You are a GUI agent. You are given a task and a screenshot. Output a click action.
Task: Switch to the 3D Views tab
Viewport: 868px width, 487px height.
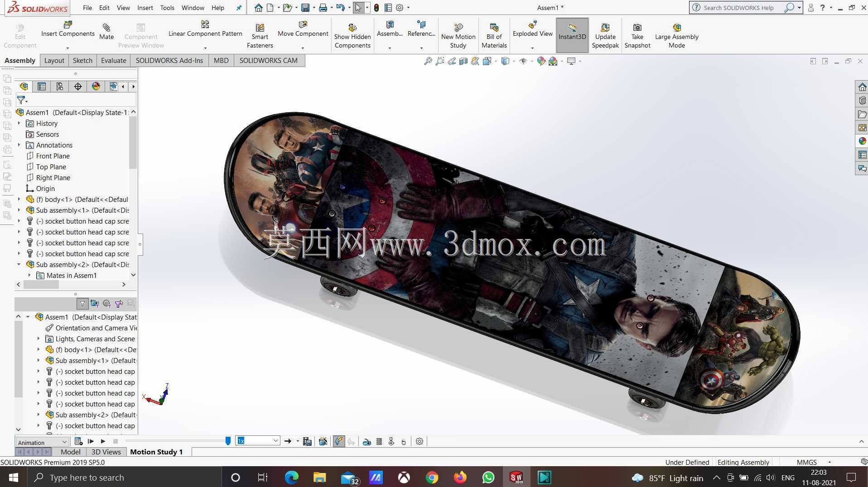[x=106, y=452]
